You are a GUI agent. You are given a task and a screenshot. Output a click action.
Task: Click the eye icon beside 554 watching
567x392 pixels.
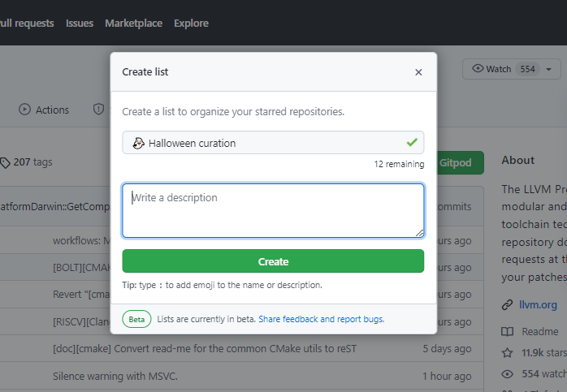(507, 374)
